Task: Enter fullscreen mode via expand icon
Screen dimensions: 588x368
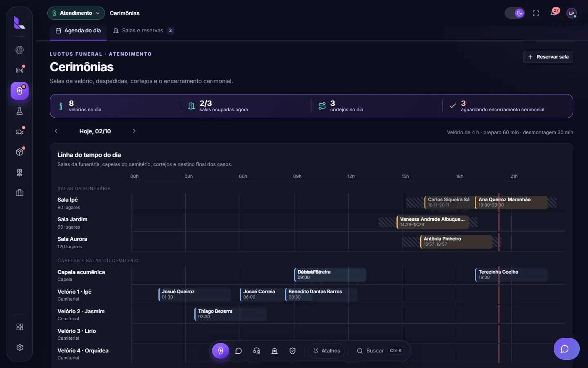Action: 536,13
